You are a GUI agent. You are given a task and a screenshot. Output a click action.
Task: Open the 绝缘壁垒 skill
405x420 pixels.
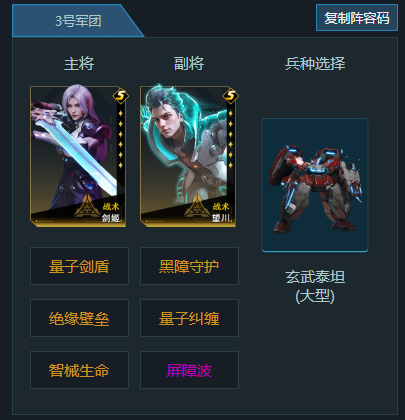(x=79, y=318)
